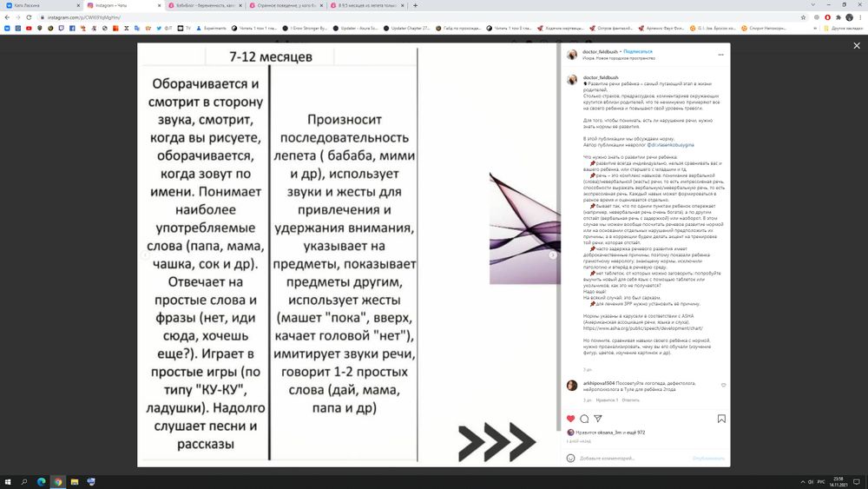Open comments with the speech bubble icon
The width and height of the screenshot is (868, 489).
coord(584,419)
